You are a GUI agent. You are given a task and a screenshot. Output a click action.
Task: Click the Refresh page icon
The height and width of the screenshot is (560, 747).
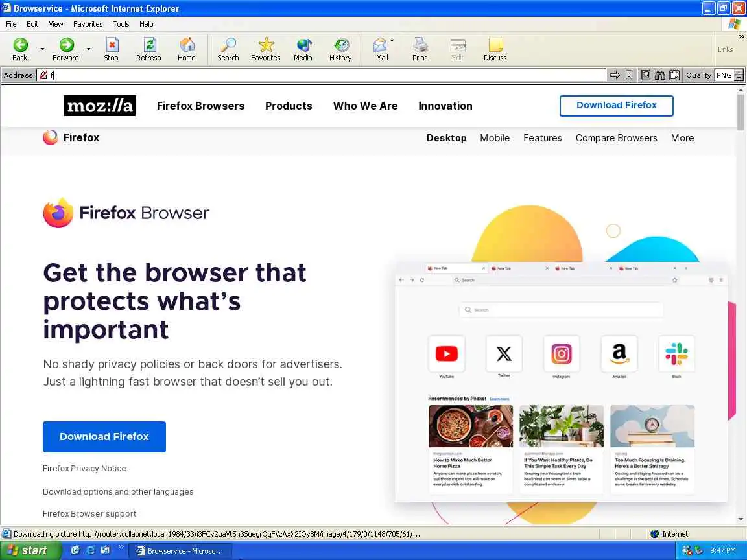[x=150, y=45]
